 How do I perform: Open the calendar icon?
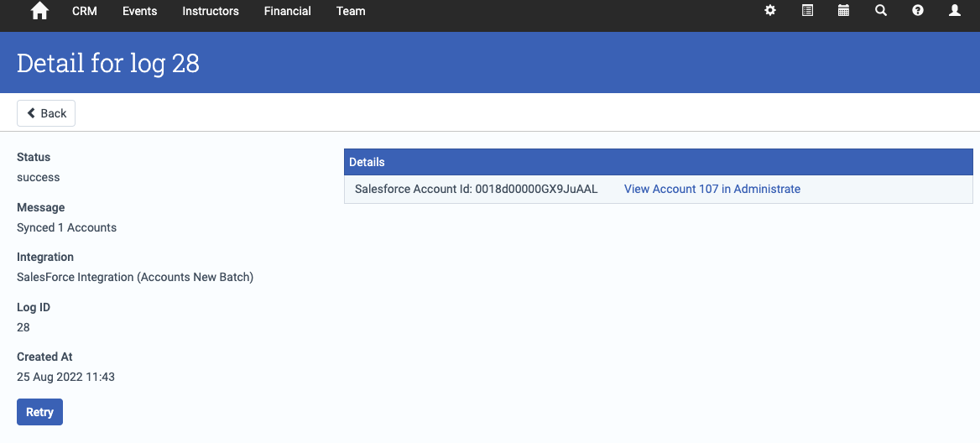(844, 11)
